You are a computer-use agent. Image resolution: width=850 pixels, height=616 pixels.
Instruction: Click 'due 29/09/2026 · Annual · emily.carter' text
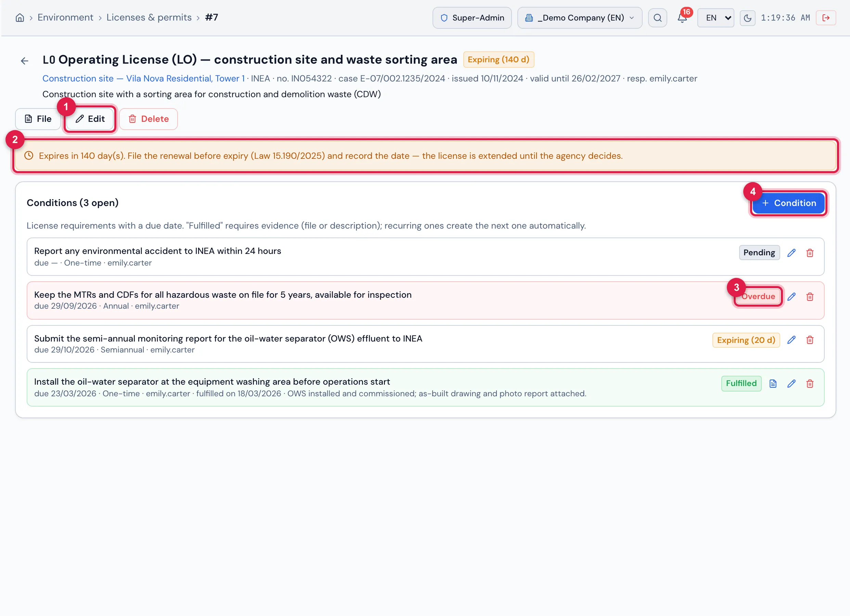coord(106,306)
